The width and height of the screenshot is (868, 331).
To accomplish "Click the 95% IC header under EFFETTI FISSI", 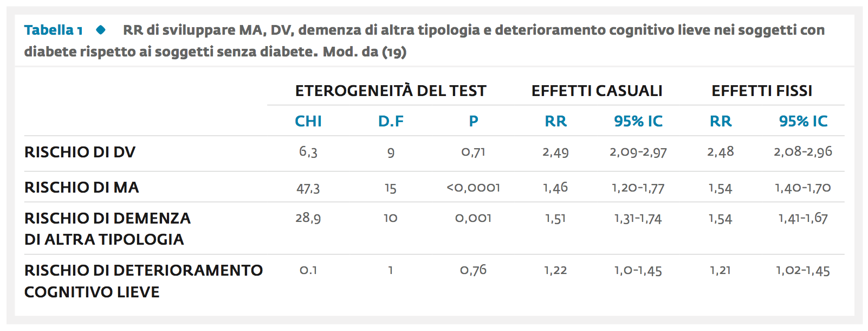I will tap(804, 121).
